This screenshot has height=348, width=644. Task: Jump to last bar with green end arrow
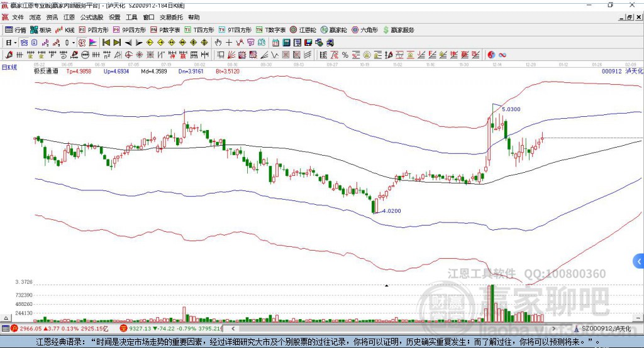[117, 42]
